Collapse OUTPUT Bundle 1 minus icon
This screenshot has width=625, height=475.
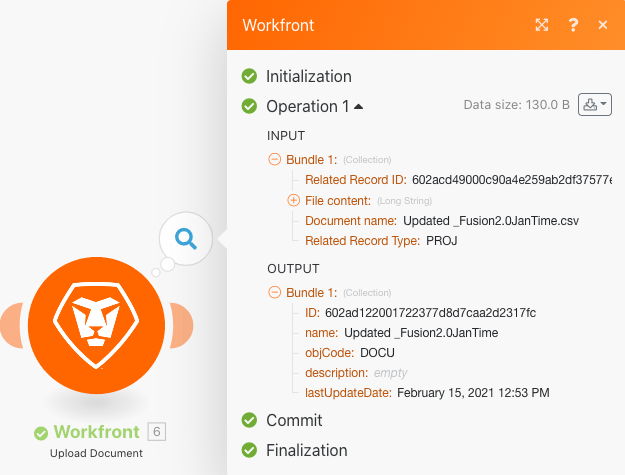click(274, 292)
